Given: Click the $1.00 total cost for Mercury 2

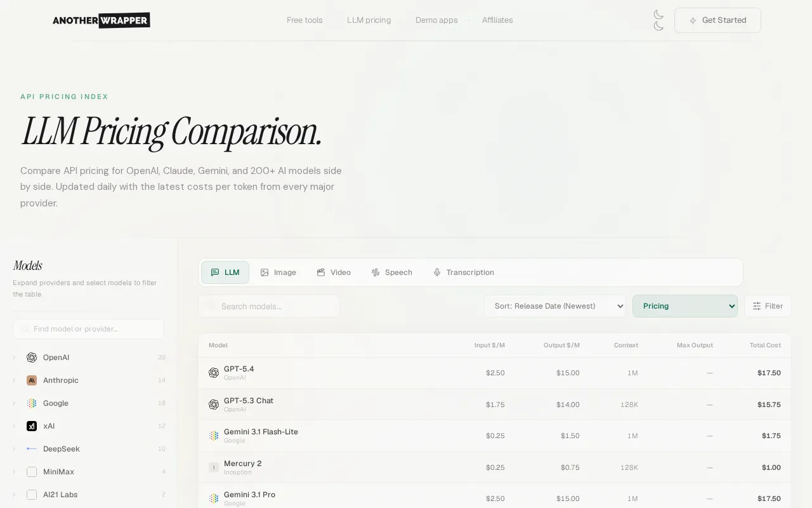Looking at the screenshot, I should point(771,467).
